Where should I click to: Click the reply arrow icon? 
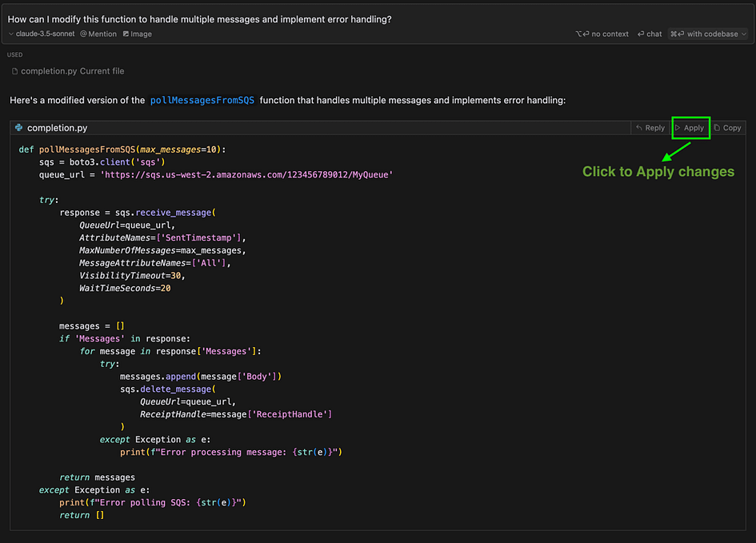point(639,128)
